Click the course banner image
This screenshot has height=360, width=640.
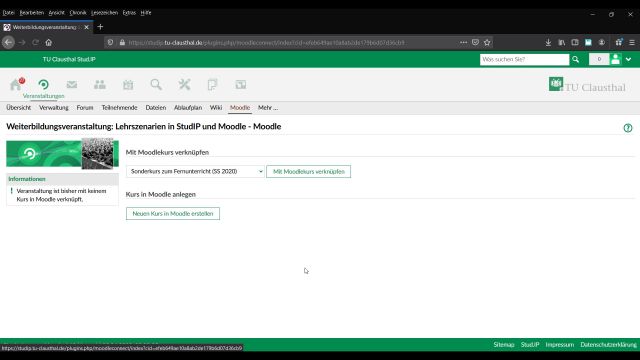(x=62, y=153)
